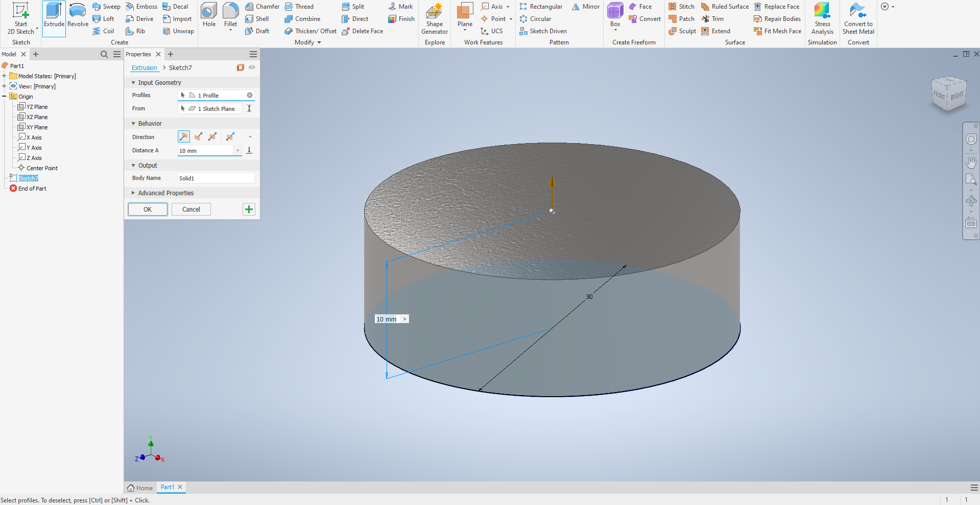The width and height of the screenshot is (980, 505).
Task: Open the Home tab
Action: click(x=140, y=488)
